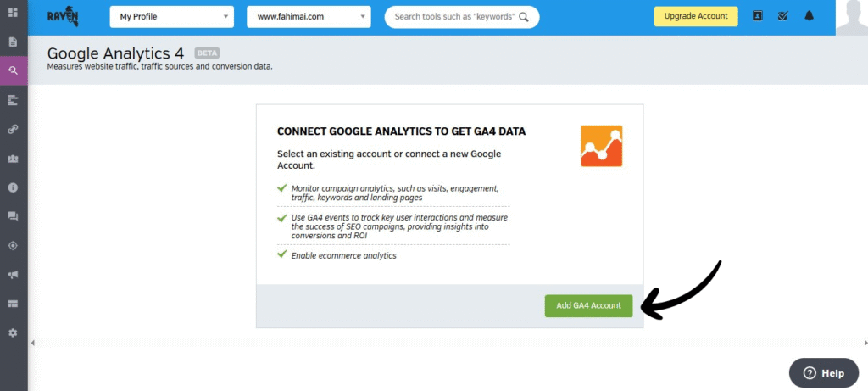Click the tasks checkmark icon in header
This screenshot has width=868, height=391.
point(782,16)
